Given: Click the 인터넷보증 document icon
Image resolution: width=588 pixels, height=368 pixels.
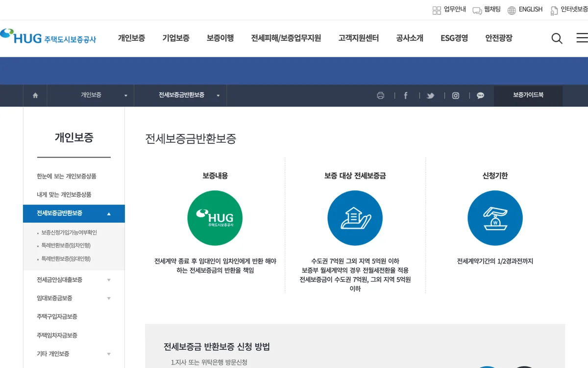Looking at the screenshot, I should 554,10.
